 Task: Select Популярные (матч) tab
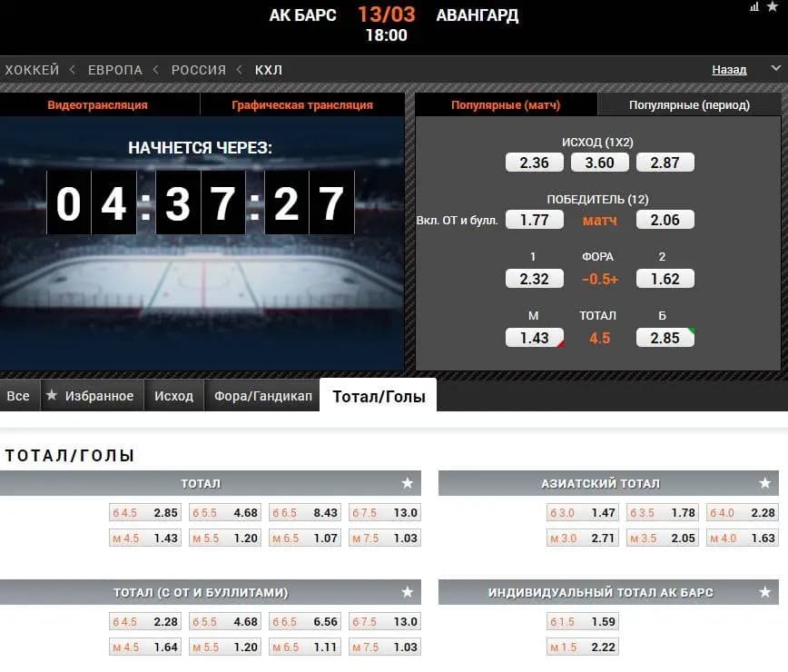pos(506,105)
